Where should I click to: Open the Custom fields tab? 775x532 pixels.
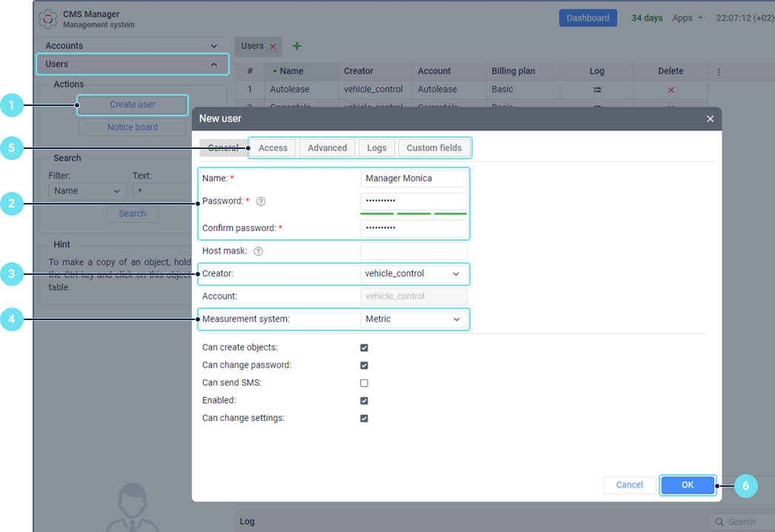point(433,148)
